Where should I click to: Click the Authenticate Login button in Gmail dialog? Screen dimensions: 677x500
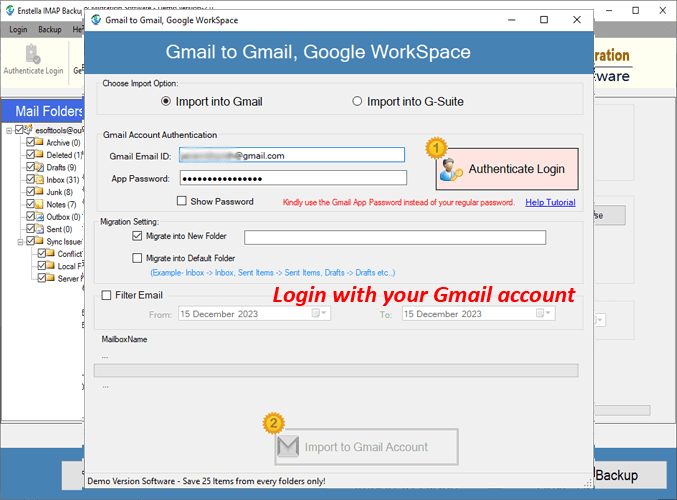507,169
